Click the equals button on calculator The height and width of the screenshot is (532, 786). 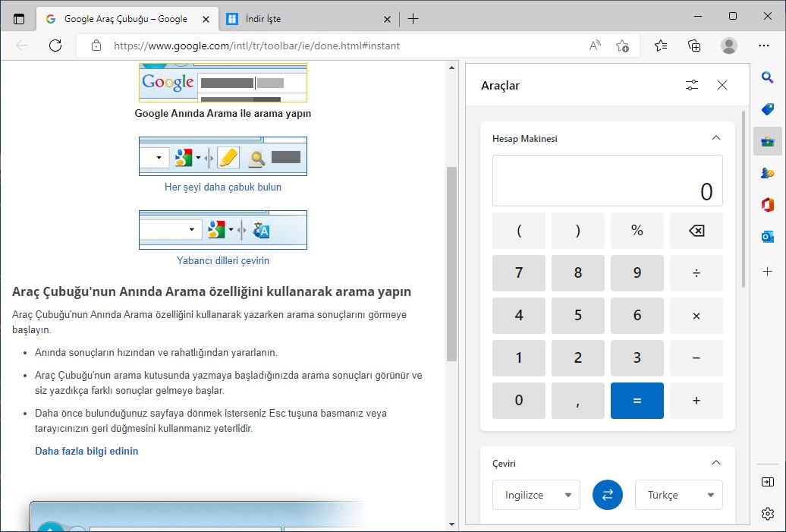pos(637,401)
